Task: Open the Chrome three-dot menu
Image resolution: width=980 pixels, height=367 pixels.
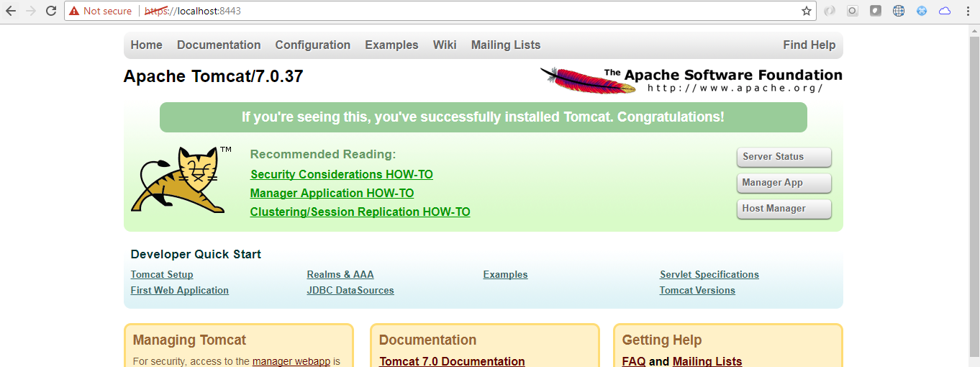Action: 968,11
